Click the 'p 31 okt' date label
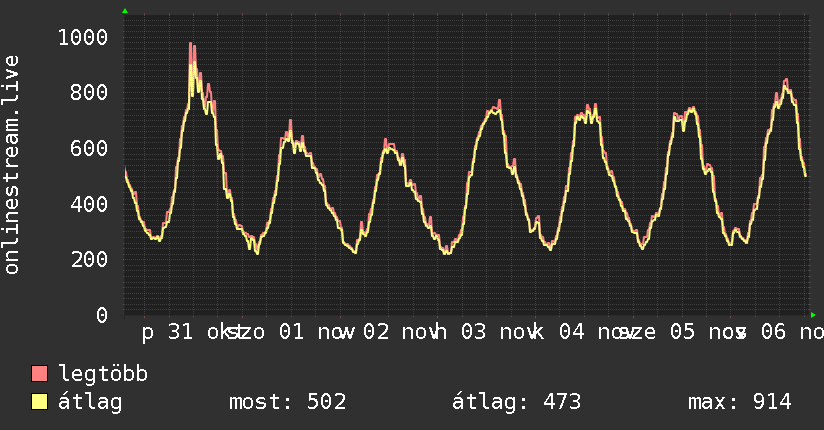 click(191, 332)
